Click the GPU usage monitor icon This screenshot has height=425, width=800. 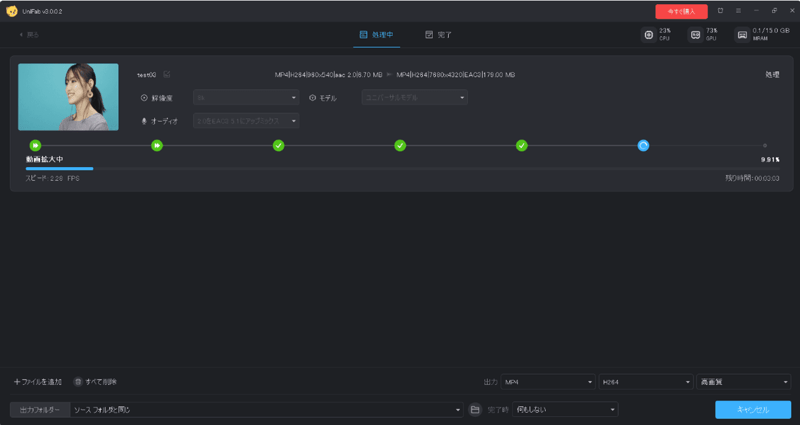[695, 35]
